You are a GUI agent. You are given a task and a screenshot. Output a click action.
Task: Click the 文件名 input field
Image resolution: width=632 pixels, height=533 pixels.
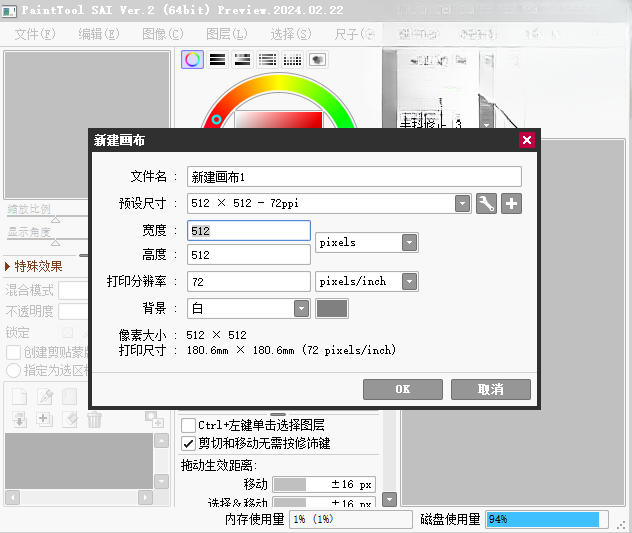click(354, 177)
